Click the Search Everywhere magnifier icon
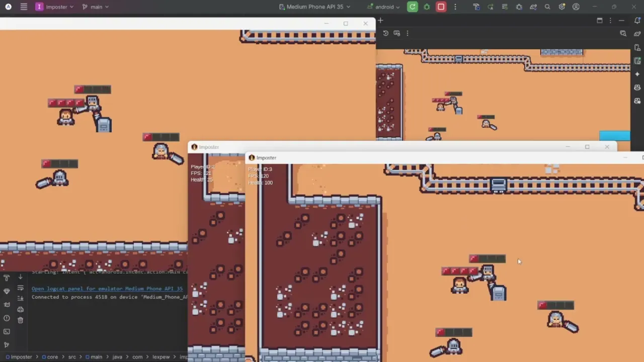The image size is (644, 362). [x=547, y=7]
